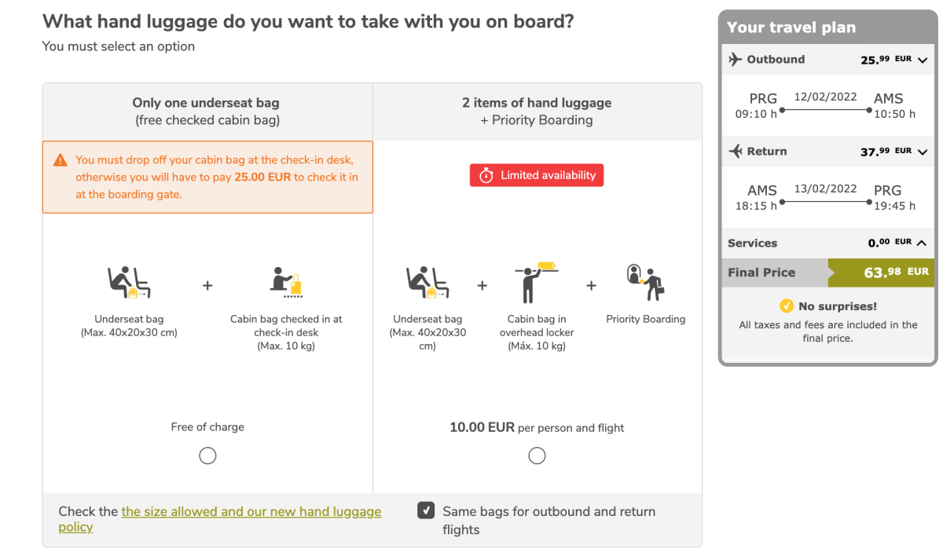Expand the Outbound flight price details
Image resolution: width=943 pixels, height=560 pixels.
tap(923, 60)
